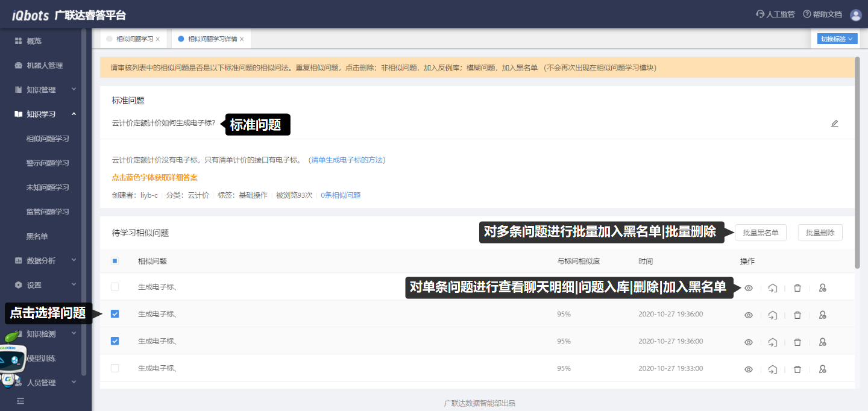868x411 pixels.
Task: Click eye icon in the first question row
Action: point(749,288)
